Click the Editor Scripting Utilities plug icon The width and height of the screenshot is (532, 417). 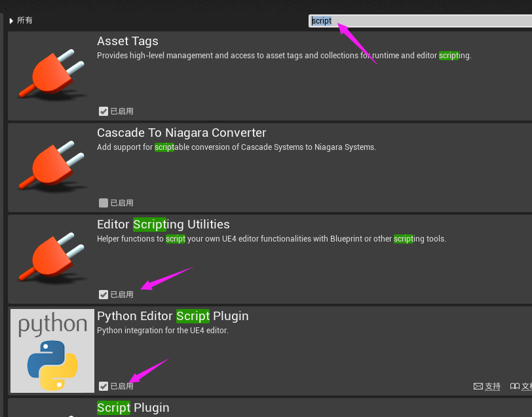pos(52,257)
